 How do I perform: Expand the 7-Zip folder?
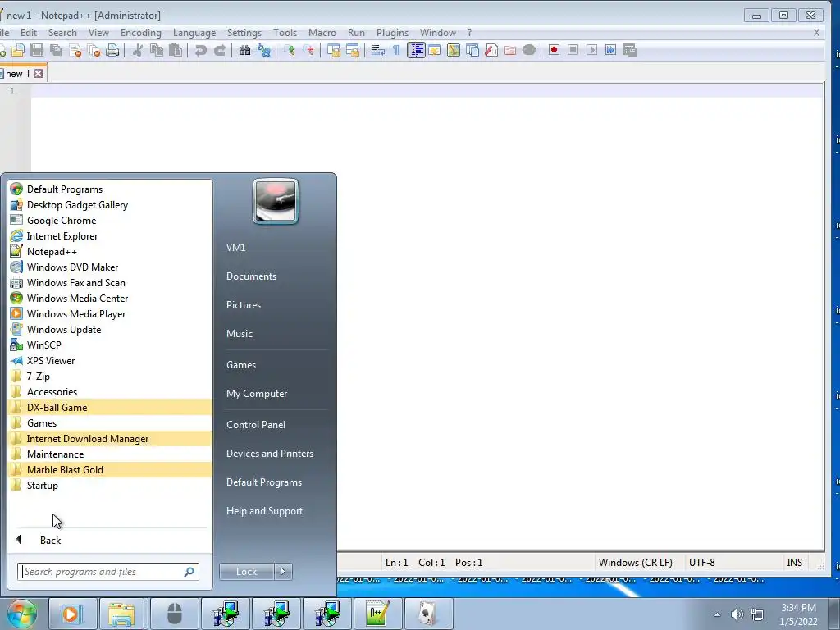(x=111, y=376)
